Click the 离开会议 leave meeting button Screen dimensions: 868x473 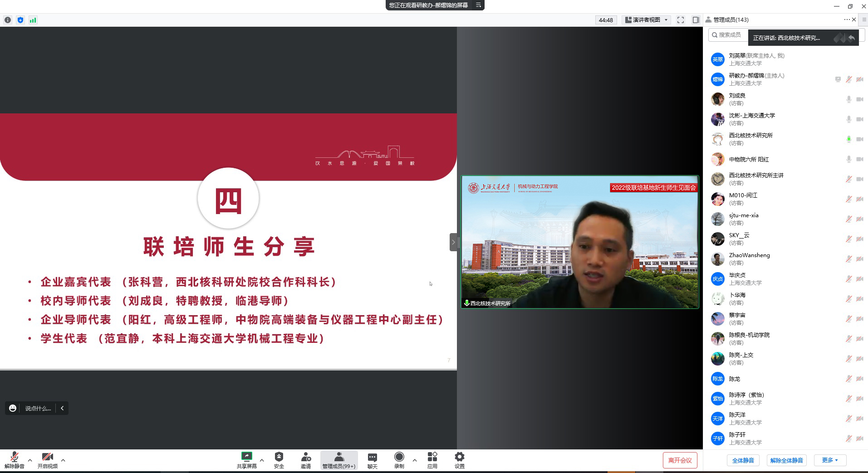click(680, 460)
